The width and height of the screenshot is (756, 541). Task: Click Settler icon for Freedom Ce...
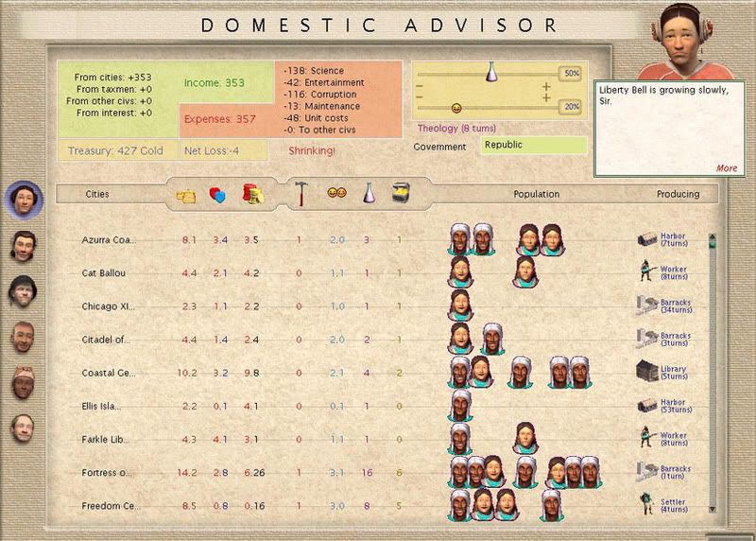point(646,503)
